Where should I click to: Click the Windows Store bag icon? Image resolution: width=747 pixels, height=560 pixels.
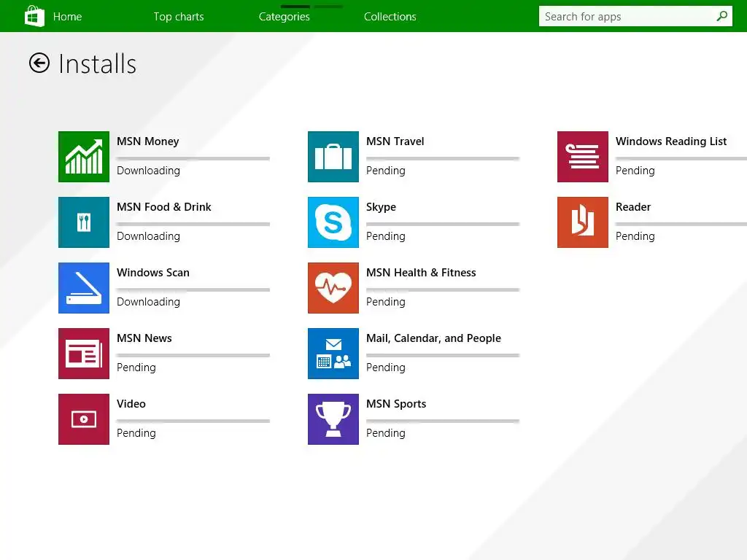coord(34,16)
